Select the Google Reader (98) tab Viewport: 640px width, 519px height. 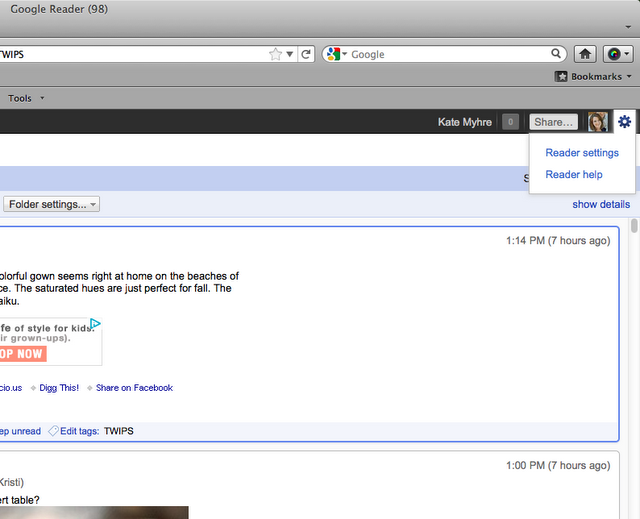(59, 9)
